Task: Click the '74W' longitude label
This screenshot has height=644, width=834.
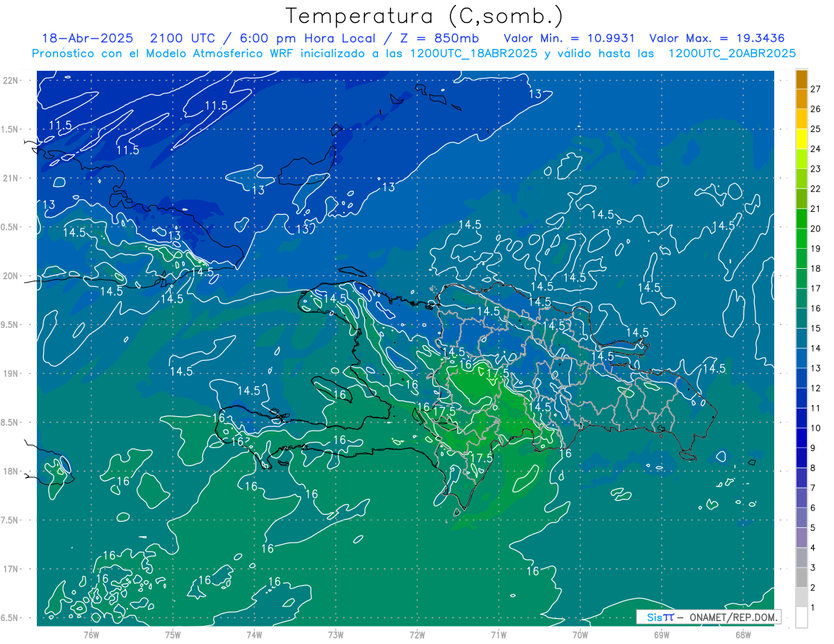Action: coord(254,634)
